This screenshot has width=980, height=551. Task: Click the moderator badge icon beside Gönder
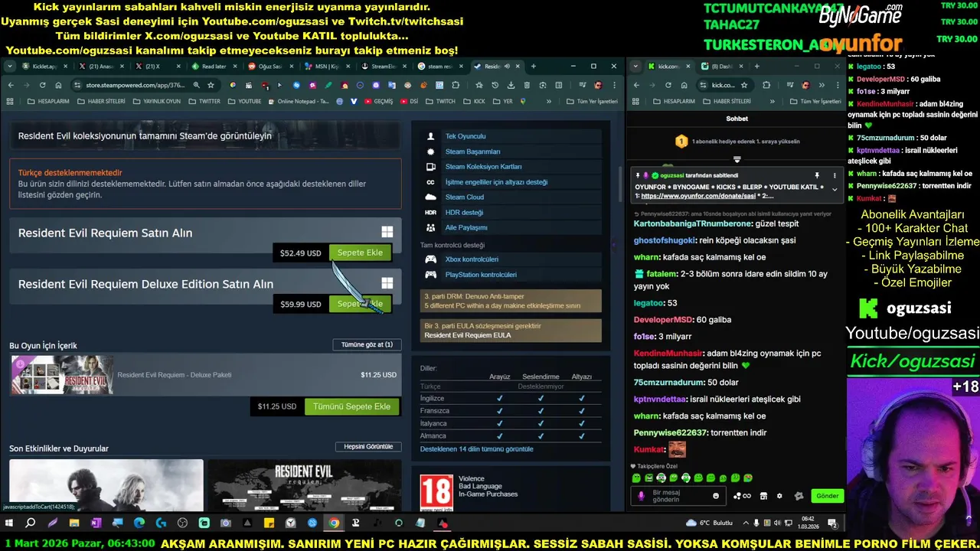[799, 496]
